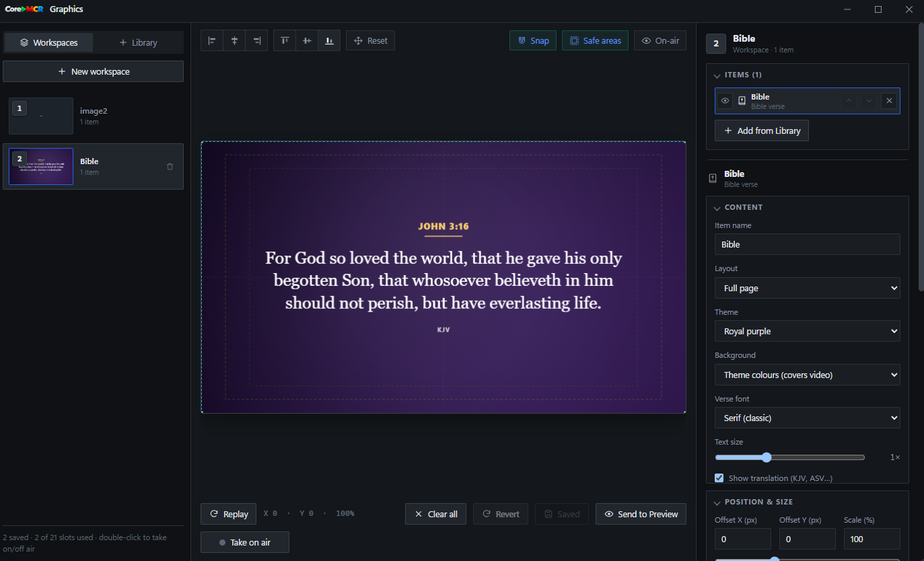Uncheck Show translation checkbox
The width and height of the screenshot is (924, 561).
pyautogui.click(x=719, y=478)
